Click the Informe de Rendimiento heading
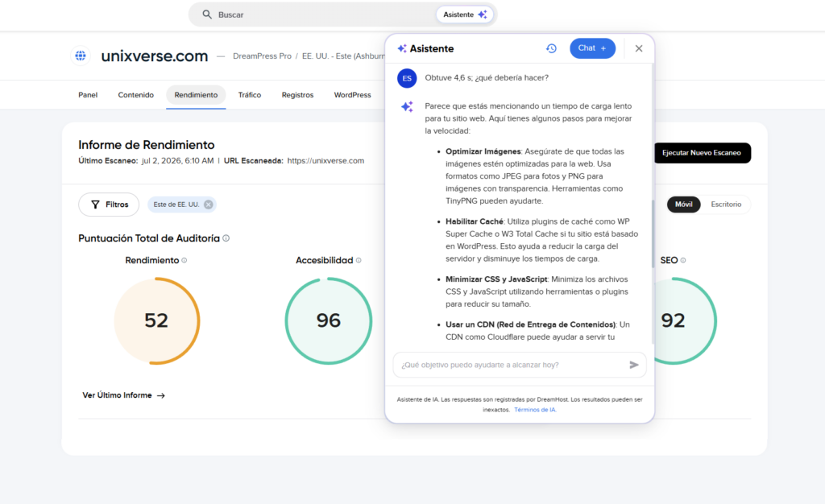 point(147,145)
